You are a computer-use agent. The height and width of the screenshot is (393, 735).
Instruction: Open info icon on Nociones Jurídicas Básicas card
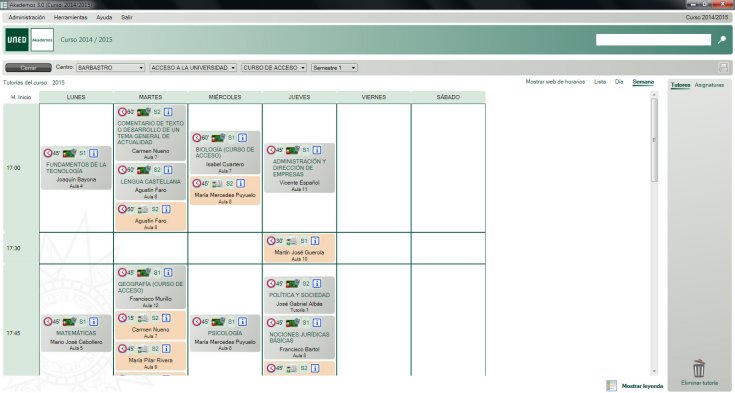317,323
